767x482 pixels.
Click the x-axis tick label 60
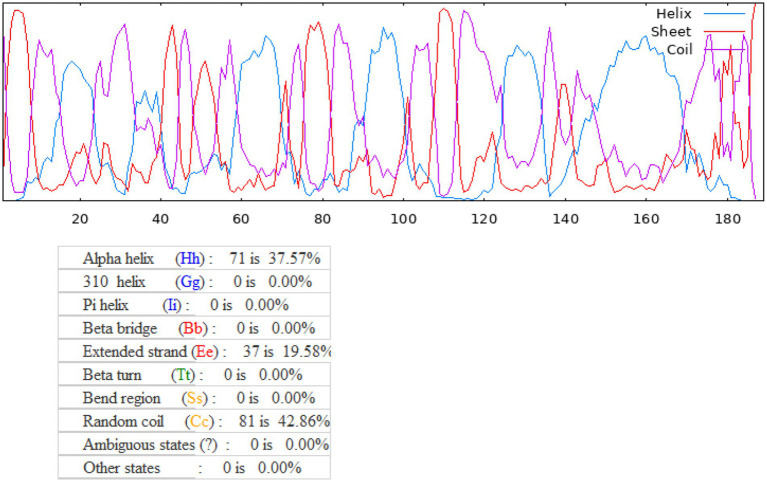point(241,218)
